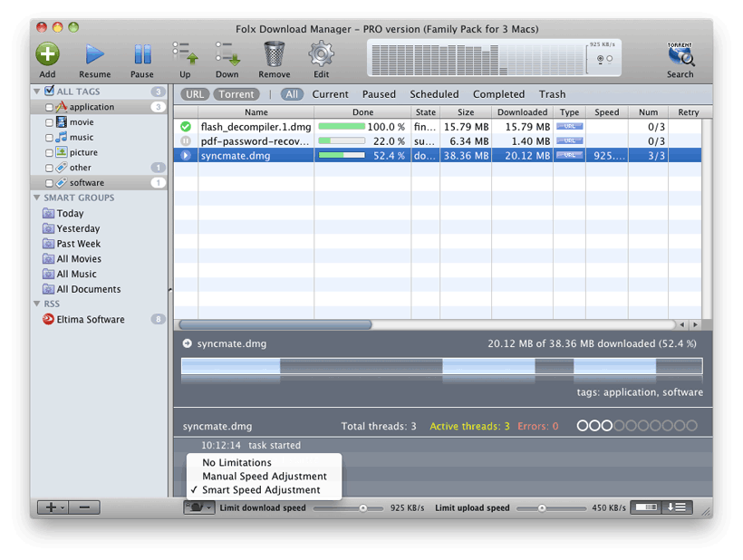
Task: Click the movie tag film icon
Action: [x=61, y=122]
